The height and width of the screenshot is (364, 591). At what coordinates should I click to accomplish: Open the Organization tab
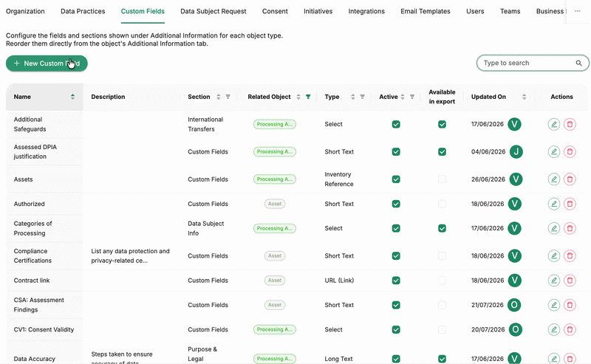click(x=25, y=11)
